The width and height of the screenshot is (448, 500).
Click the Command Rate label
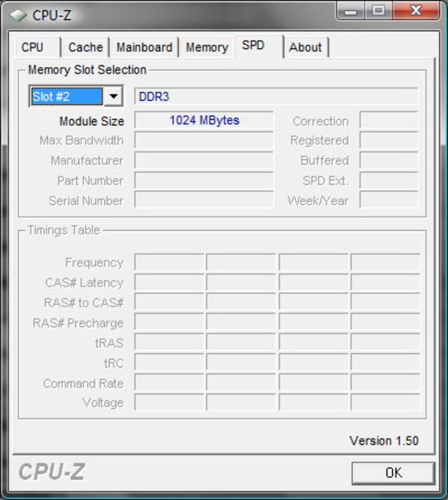point(83,383)
